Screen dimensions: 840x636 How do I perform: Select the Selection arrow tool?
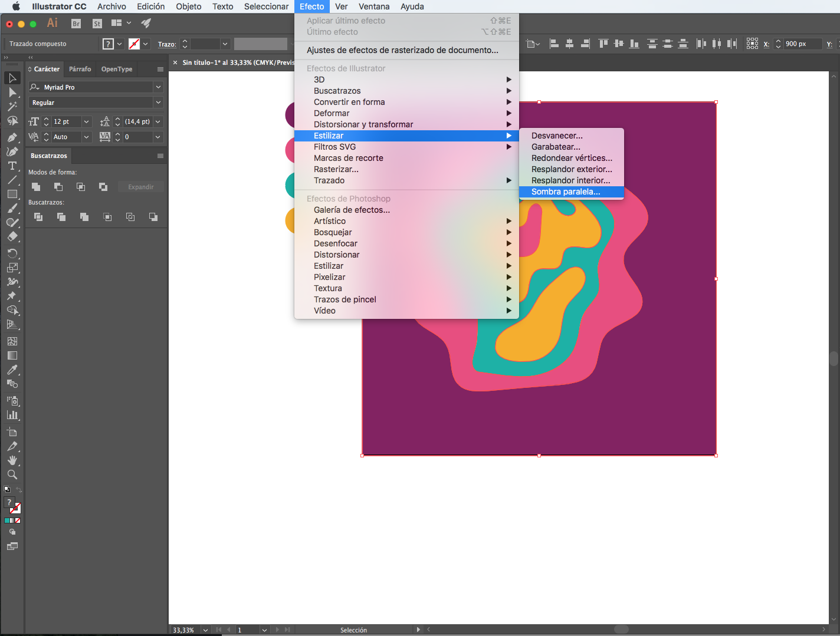[x=12, y=78]
